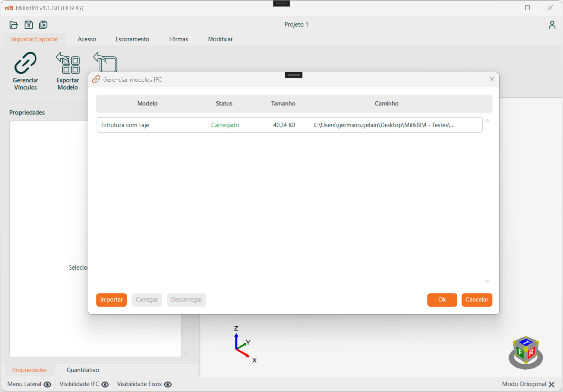Click the Gerenciar Vínculos link icon
The height and width of the screenshot is (392, 563).
click(26, 63)
